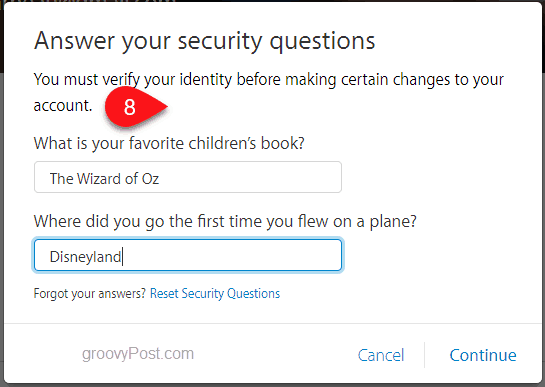
Task: Click the groovyPost.com watermark text
Action: [138, 354]
